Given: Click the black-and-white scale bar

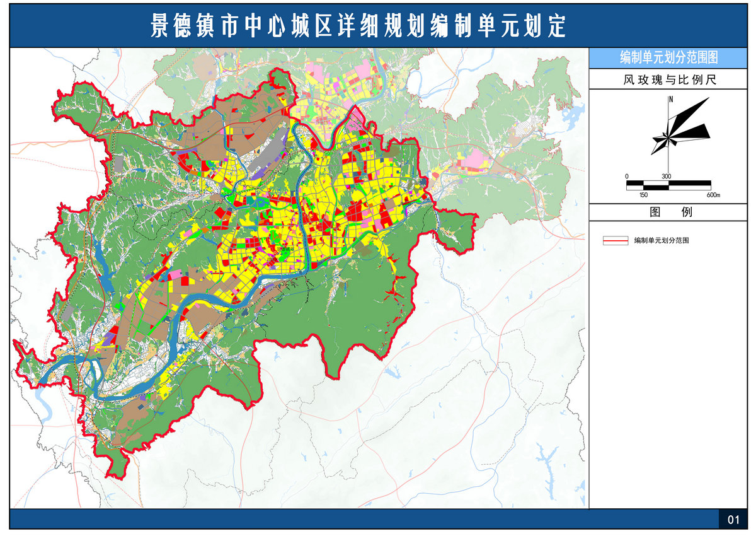Looking at the screenshot, I should click(x=668, y=185).
